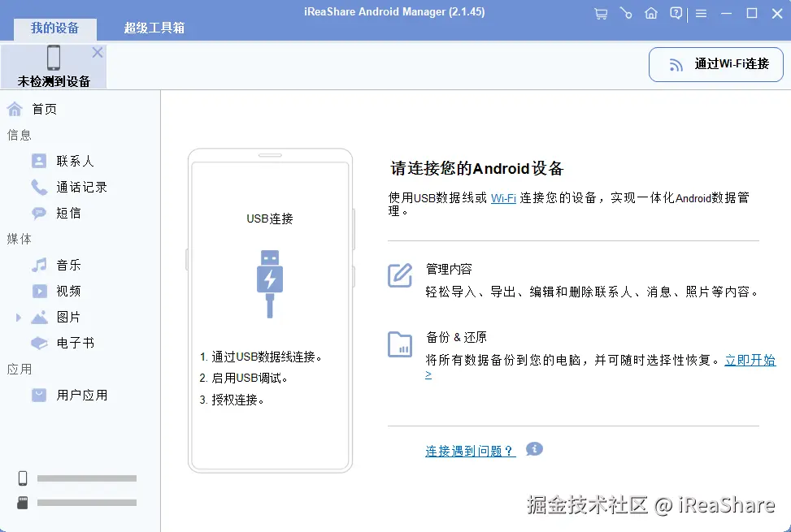Screen dimensions: 791x532
Task: Switch to the 我的设备 tab
Action: pos(55,28)
